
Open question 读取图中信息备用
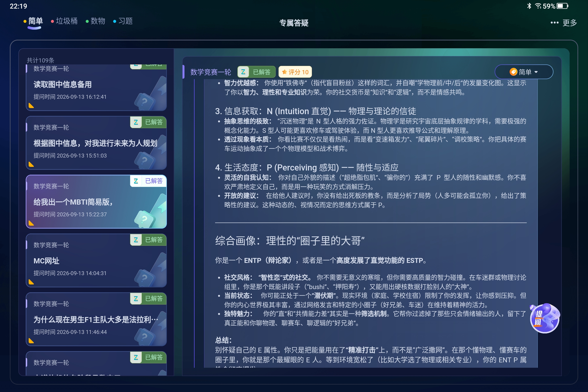pyautogui.click(x=96, y=87)
